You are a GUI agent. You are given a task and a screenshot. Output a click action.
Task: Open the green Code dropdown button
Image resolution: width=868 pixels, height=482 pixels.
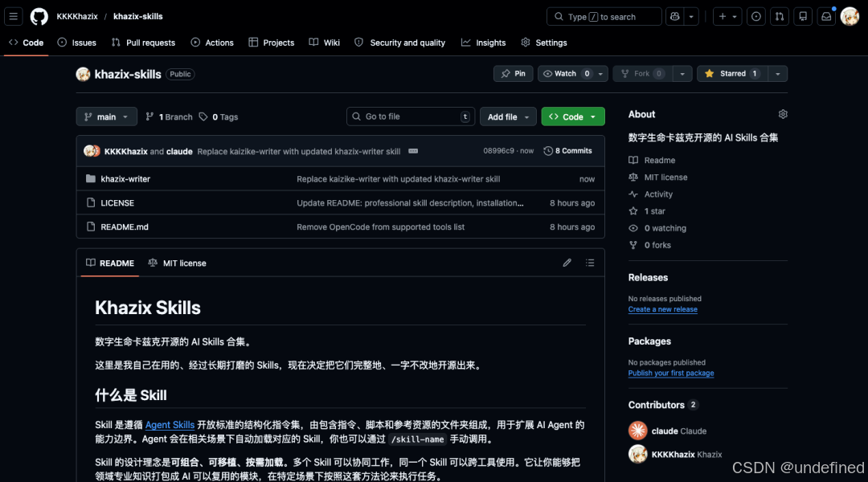coord(573,116)
